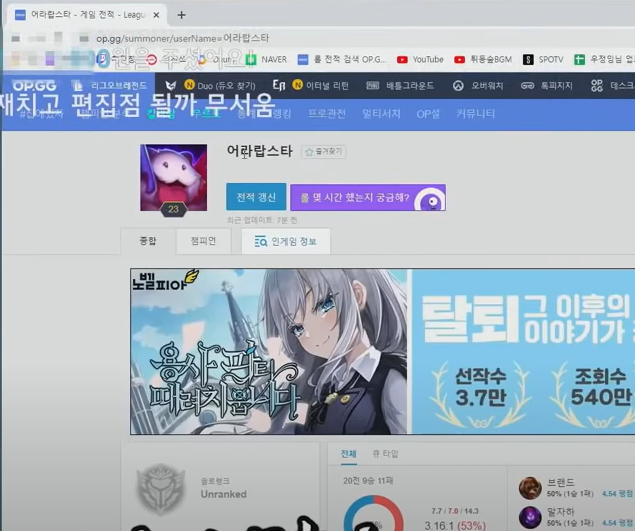
Task: Click the one-eyed mascot on the purple banner
Action: coord(430,200)
